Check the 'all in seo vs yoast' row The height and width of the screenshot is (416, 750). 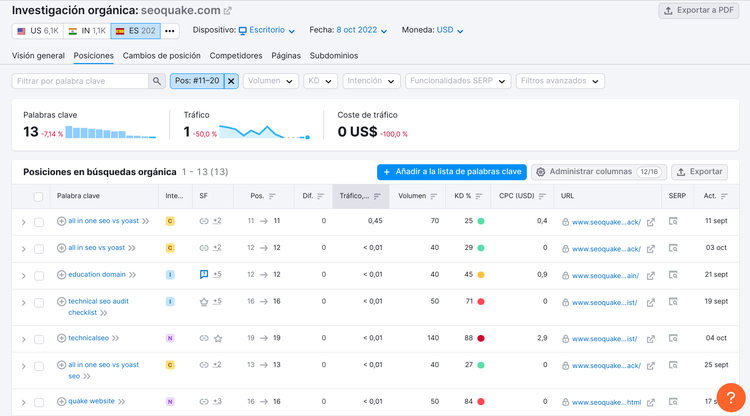[39, 249]
